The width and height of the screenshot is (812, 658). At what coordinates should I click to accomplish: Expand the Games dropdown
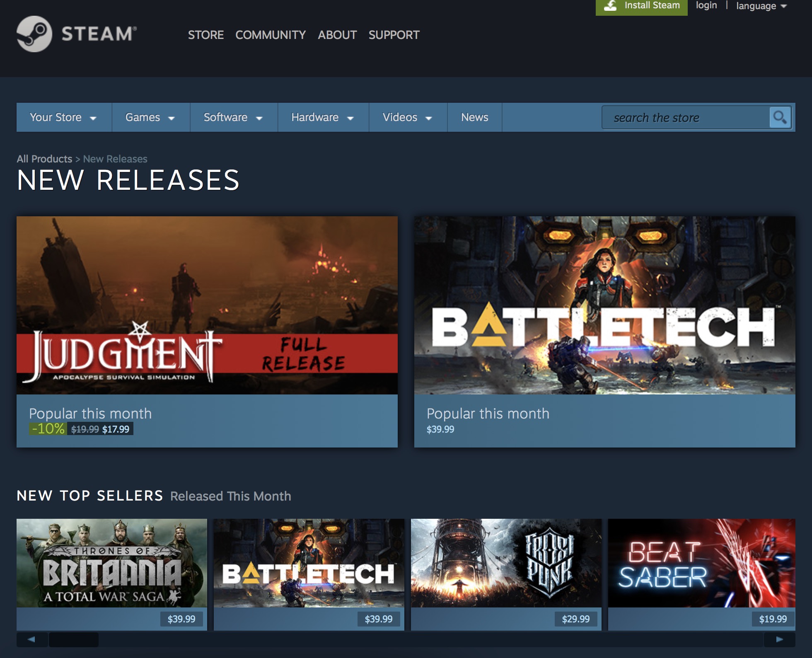tap(151, 117)
